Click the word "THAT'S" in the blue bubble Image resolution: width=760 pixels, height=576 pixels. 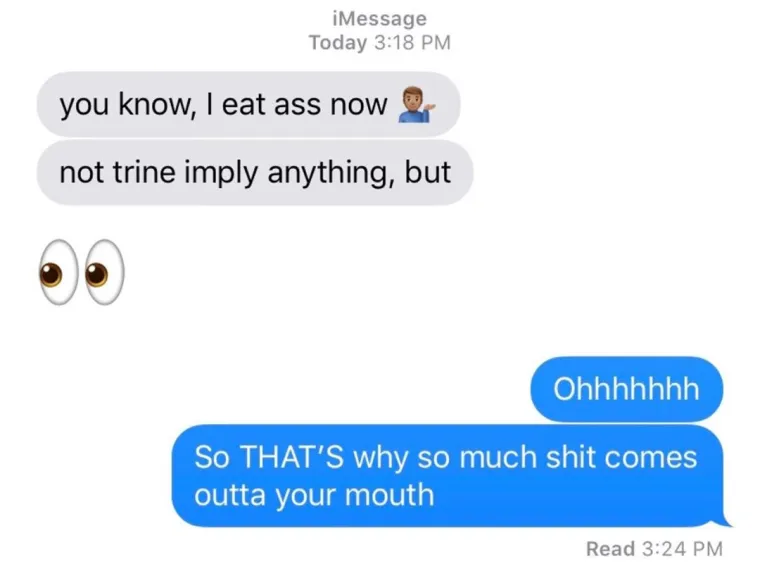tap(292, 457)
